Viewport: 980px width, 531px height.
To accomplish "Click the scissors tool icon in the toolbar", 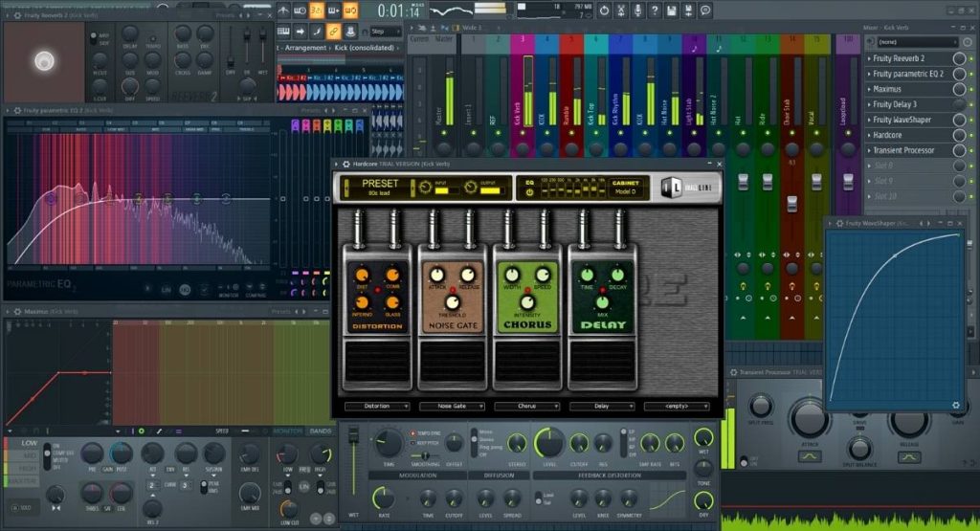I will coord(620,10).
